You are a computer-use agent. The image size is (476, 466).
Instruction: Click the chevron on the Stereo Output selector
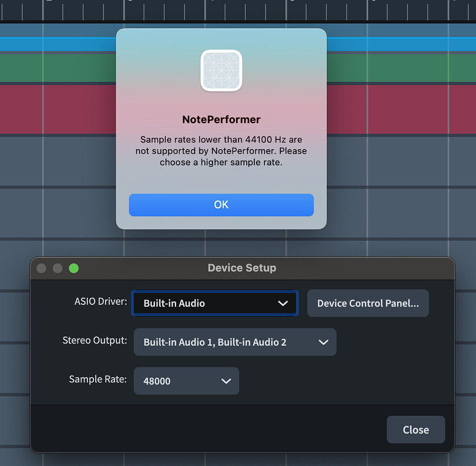pyautogui.click(x=324, y=342)
